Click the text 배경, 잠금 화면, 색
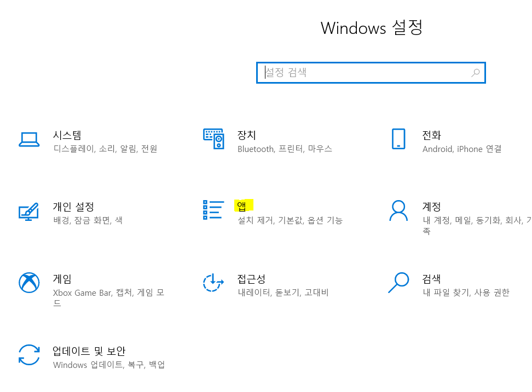Viewport: 532px width, 392px height. coord(88,220)
